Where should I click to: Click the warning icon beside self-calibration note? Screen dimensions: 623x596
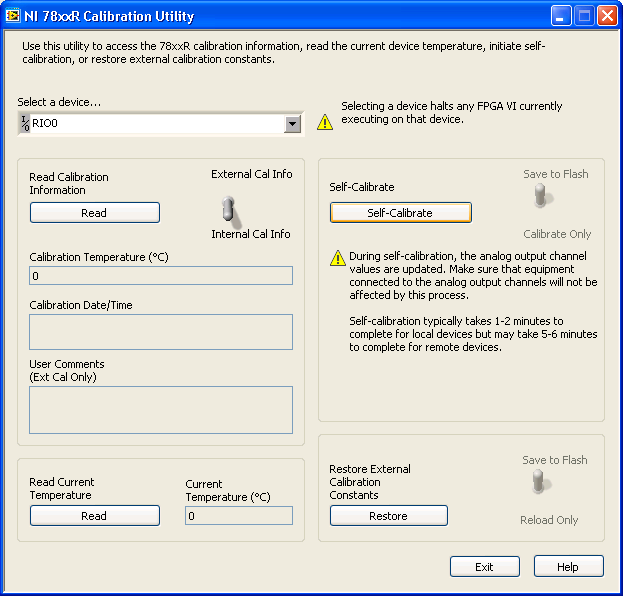[338, 258]
